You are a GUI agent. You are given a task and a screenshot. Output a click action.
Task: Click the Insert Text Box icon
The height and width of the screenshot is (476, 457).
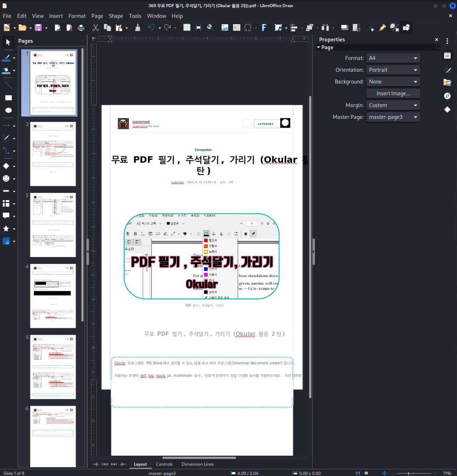coord(237,27)
